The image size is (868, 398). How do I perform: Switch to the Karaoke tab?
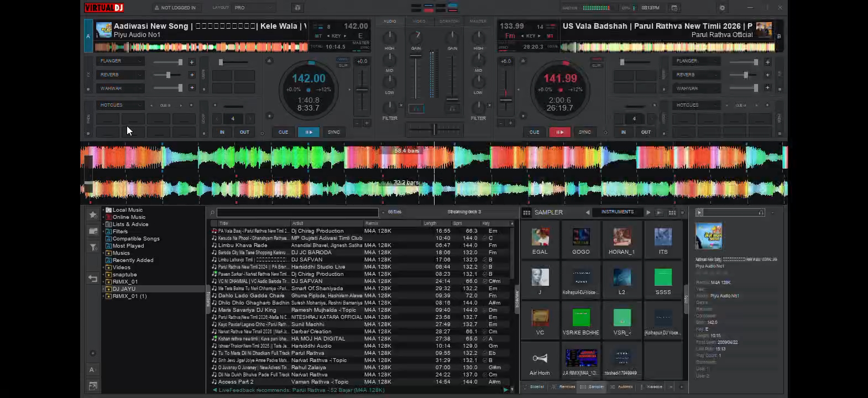[x=652, y=387]
